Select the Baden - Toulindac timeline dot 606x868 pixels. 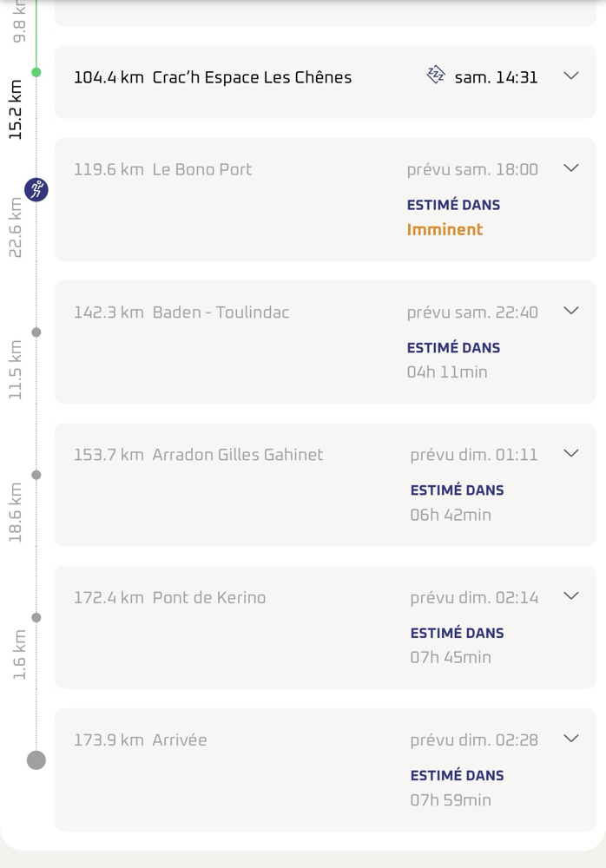tap(36, 332)
